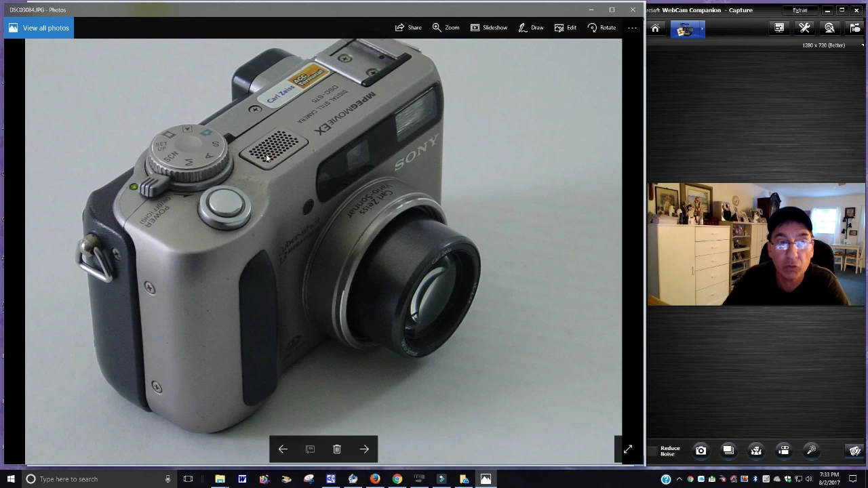Screen dimensions: 868x488
Task: Click the face effects capture button
Action: tap(756, 451)
